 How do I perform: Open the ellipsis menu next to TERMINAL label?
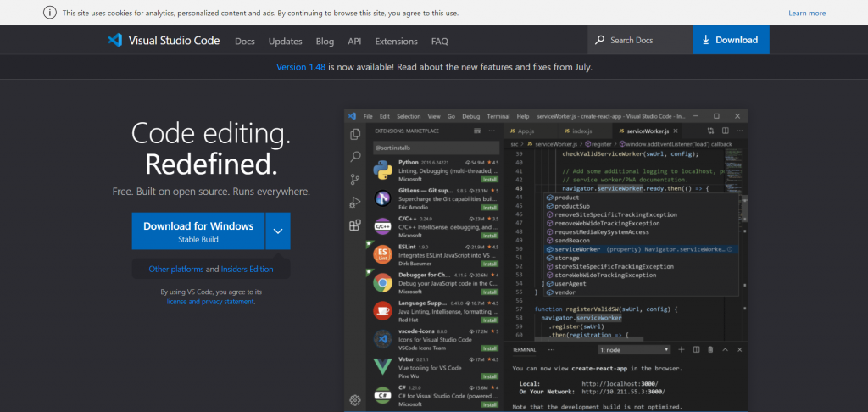(551, 349)
